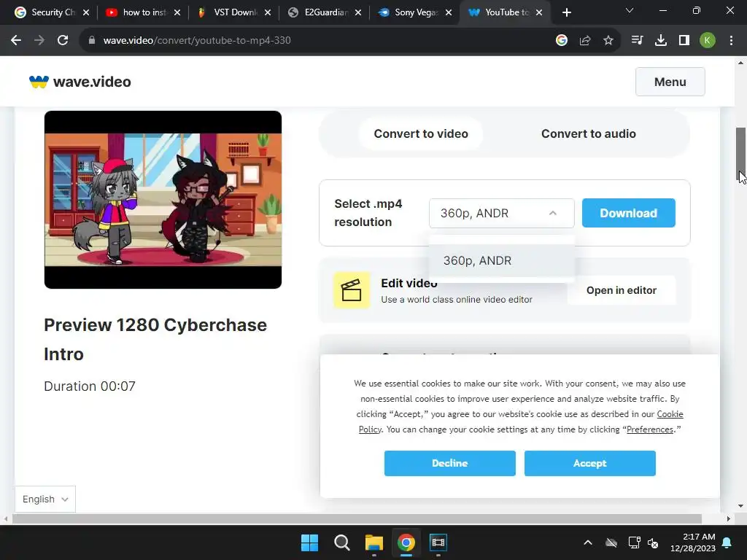This screenshot has height=560, width=747.
Task: Open the Cookie Policy link
Action: 670,414
